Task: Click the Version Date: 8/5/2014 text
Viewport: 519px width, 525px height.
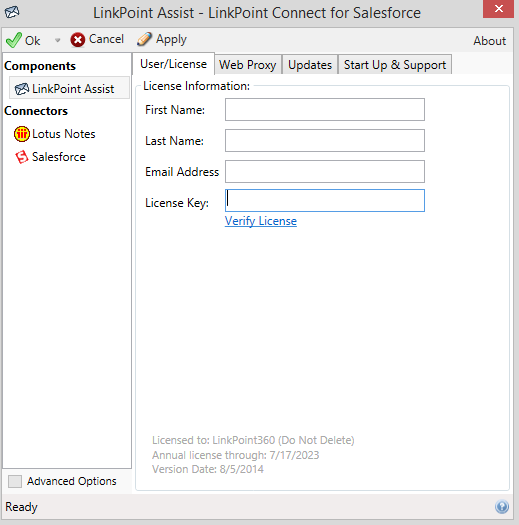Action: click(x=208, y=469)
